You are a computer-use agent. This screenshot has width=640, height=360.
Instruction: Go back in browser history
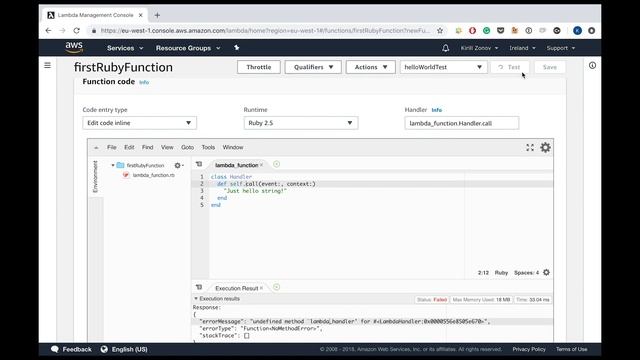[49, 31]
